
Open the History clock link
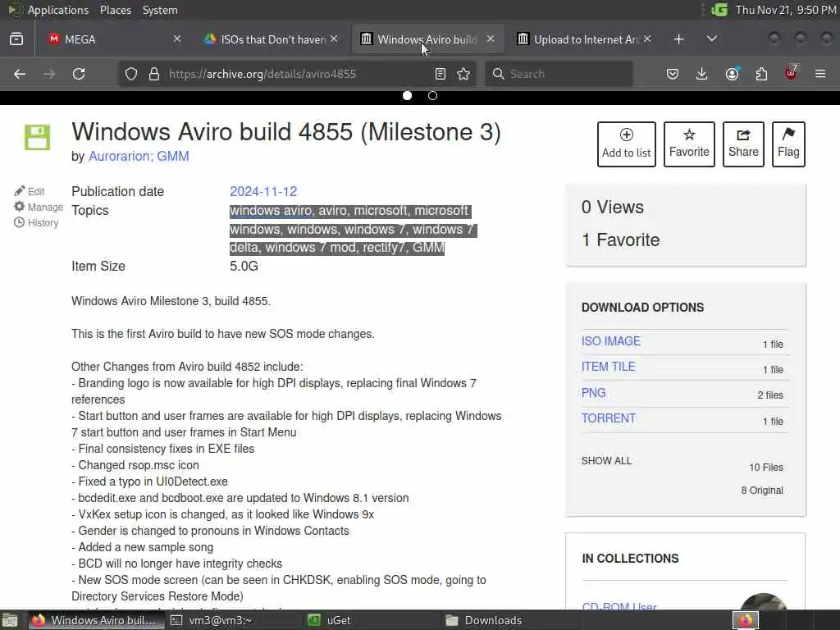pos(36,223)
